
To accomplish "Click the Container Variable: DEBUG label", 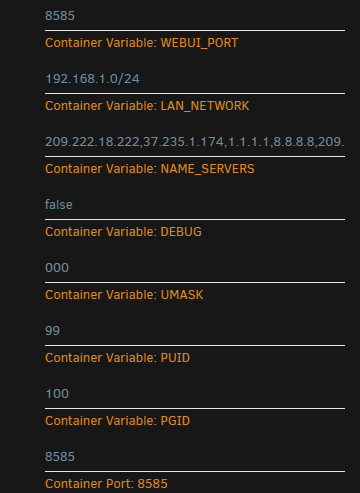I will pyautogui.click(x=123, y=232).
